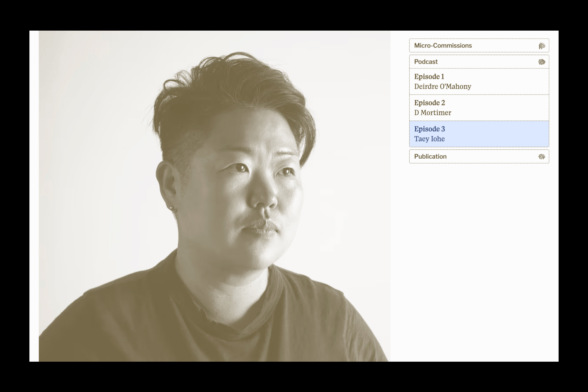
Task: Open the Episode 2 heading
Action: tap(429, 103)
